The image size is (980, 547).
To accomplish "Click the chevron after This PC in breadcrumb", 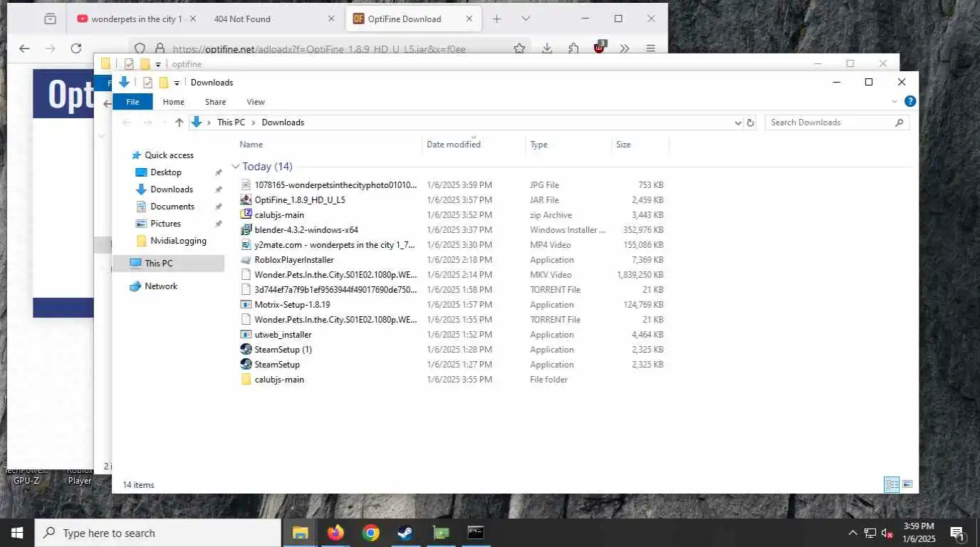I will pyautogui.click(x=253, y=123).
